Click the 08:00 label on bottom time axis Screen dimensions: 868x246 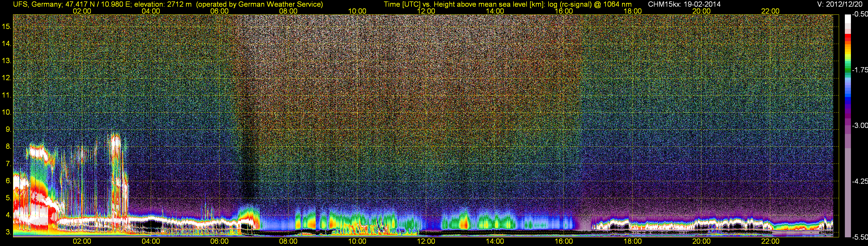288,241
